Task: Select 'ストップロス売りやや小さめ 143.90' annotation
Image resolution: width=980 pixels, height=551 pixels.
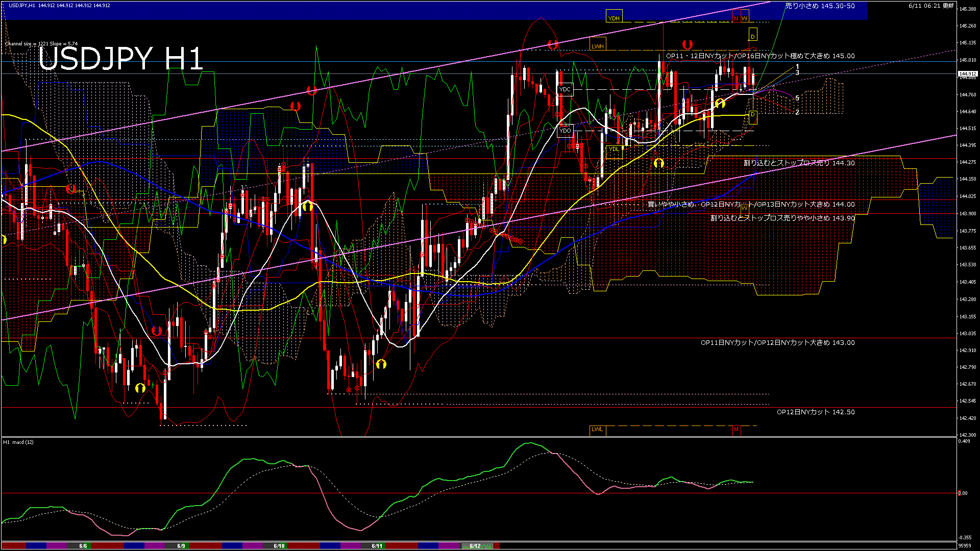Action: coord(783,218)
